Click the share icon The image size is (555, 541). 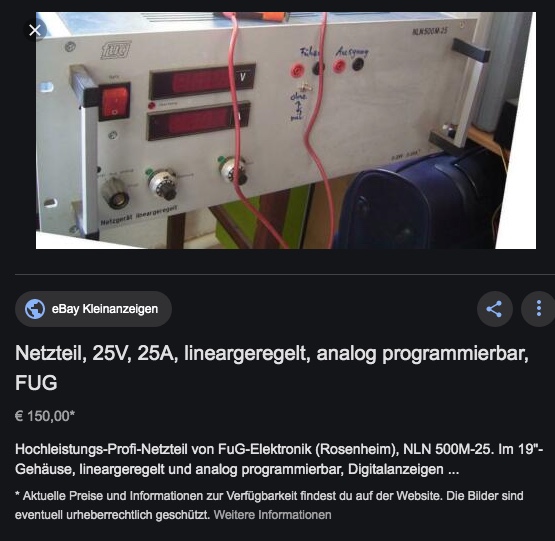point(494,309)
